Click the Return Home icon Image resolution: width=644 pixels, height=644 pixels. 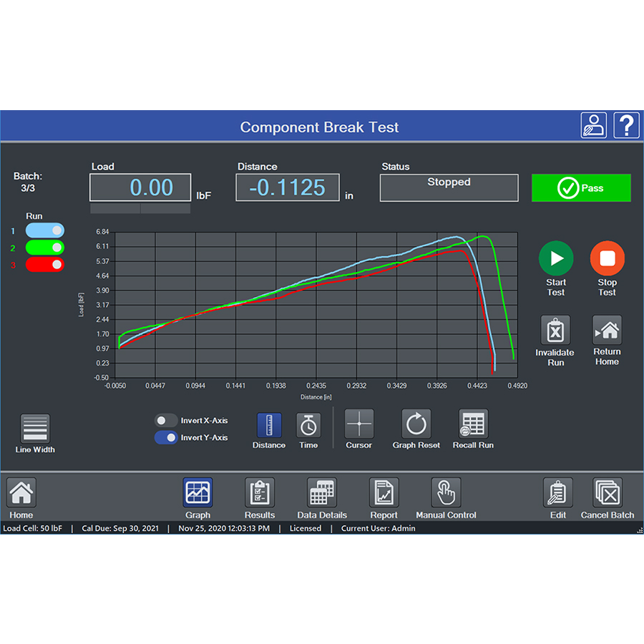tap(607, 331)
